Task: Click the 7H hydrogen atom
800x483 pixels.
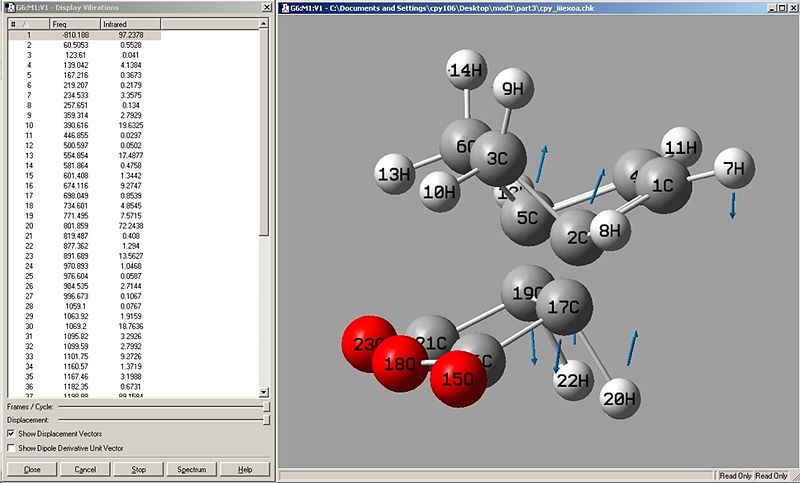Action: (x=734, y=168)
